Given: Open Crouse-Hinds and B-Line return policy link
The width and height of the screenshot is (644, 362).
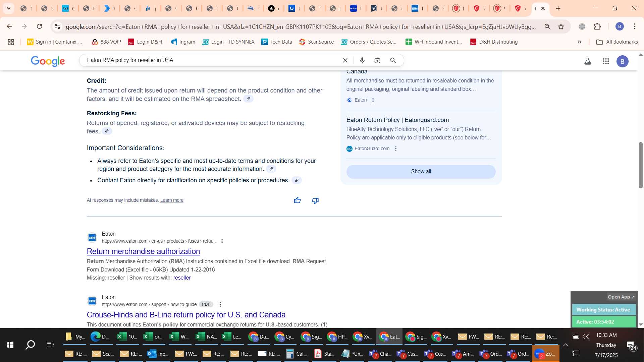Looking at the screenshot, I should point(186,315).
